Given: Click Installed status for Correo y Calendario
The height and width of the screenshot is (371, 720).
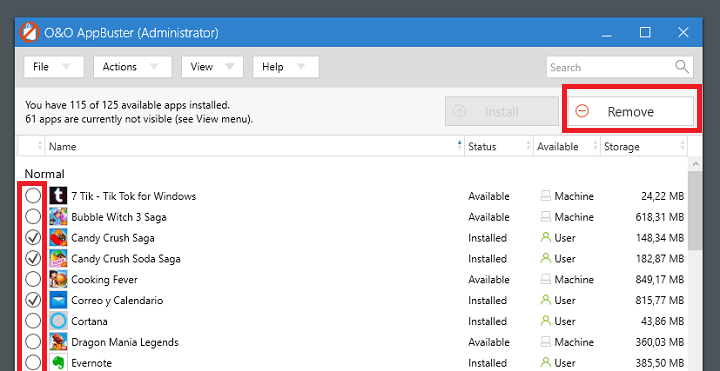Looking at the screenshot, I should [488, 300].
